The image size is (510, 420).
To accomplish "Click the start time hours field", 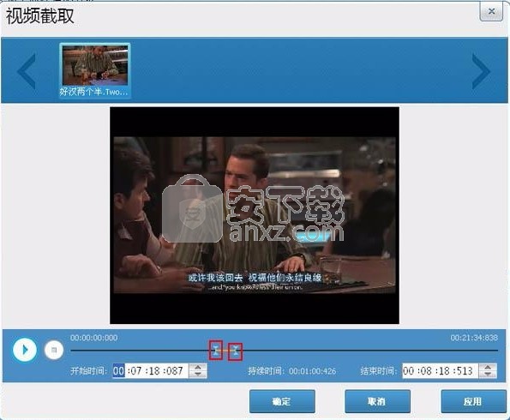I will pos(118,371).
